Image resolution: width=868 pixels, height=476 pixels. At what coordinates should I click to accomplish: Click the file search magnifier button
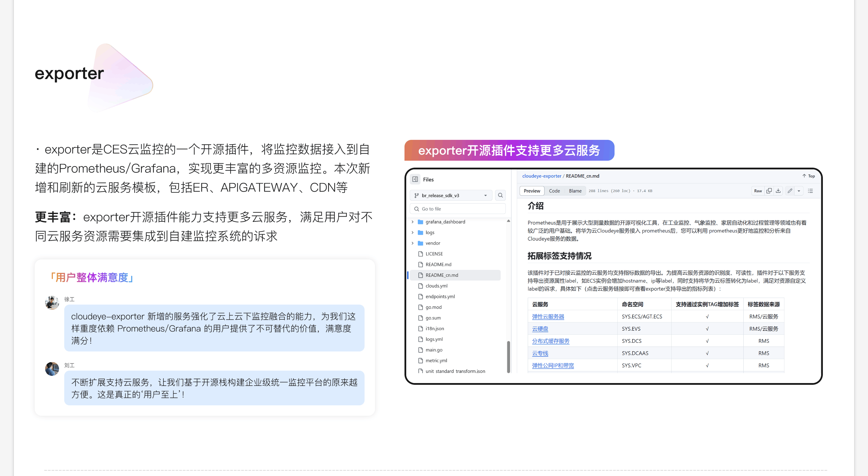coord(500,195)
